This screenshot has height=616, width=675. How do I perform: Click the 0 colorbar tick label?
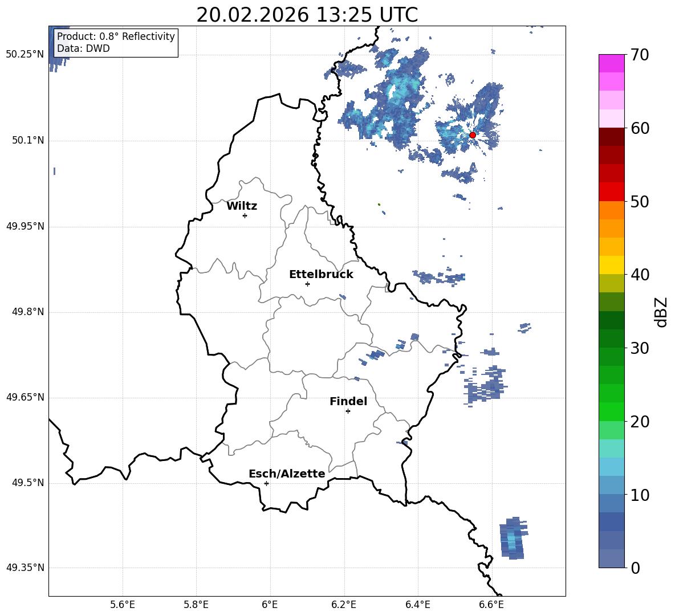coord(635,568)
